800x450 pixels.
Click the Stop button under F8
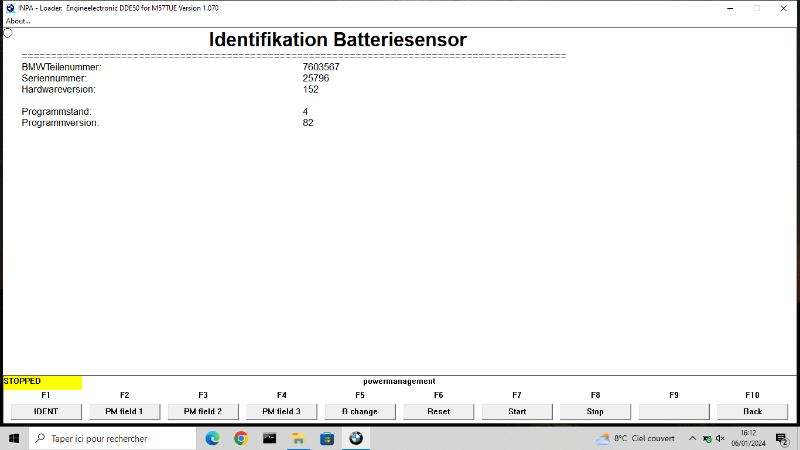[595, 411]
